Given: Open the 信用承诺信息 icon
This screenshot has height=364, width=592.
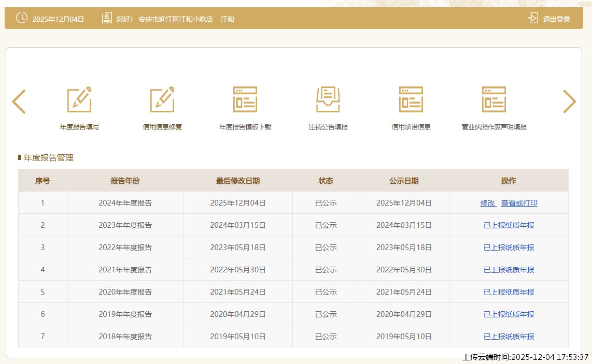Looking at the screenshot, I should 411,100.
